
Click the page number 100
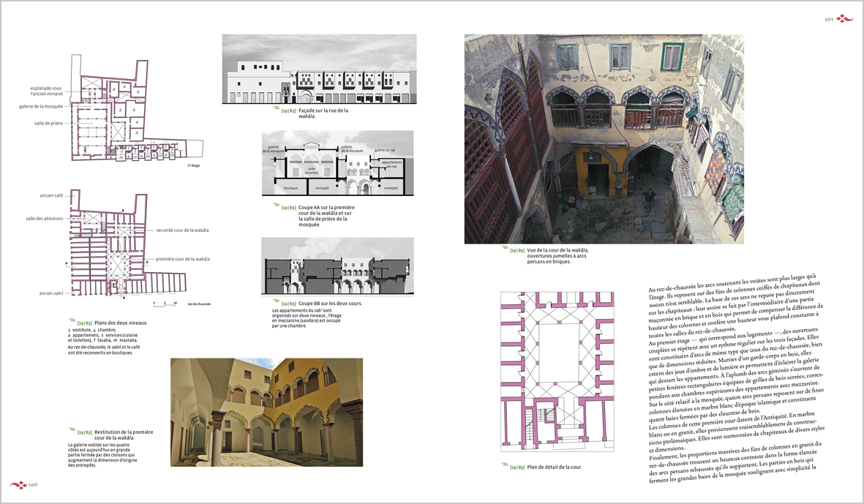tap(33, 485)
